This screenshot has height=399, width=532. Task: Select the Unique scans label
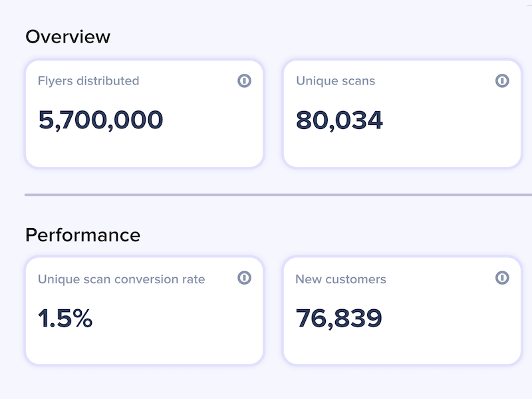click(336, 81)
